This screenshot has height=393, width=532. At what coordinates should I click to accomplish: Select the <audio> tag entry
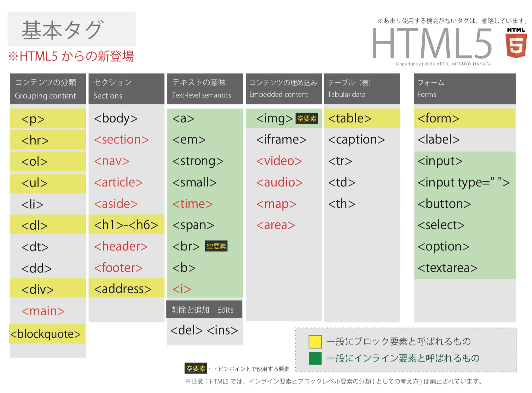(x=279, y=182)
